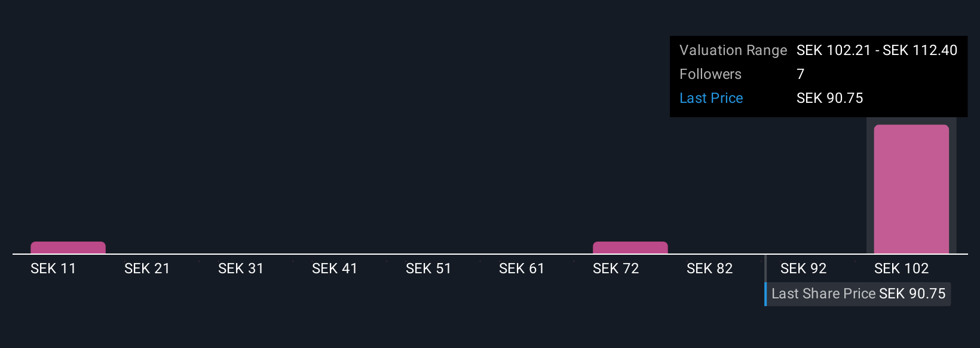Click the Valuation Range label in tooltip
This screenshot has width=980, height=348.
pos(733,50)
